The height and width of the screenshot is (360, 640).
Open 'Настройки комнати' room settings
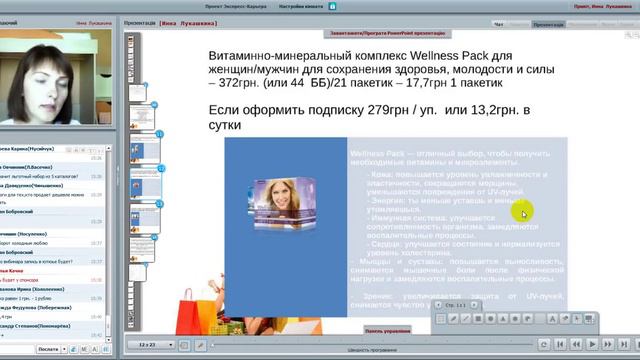click(x=301, y=7)
